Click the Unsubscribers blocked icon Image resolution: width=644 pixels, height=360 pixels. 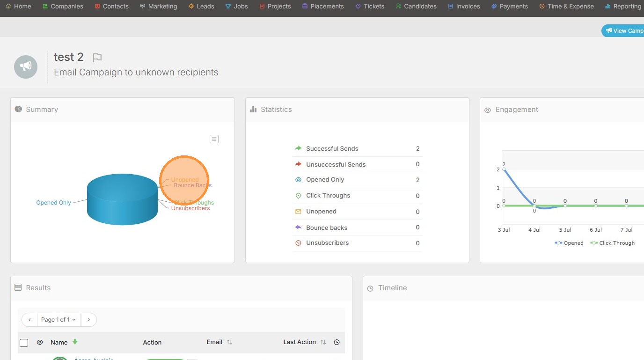point(298,243)
